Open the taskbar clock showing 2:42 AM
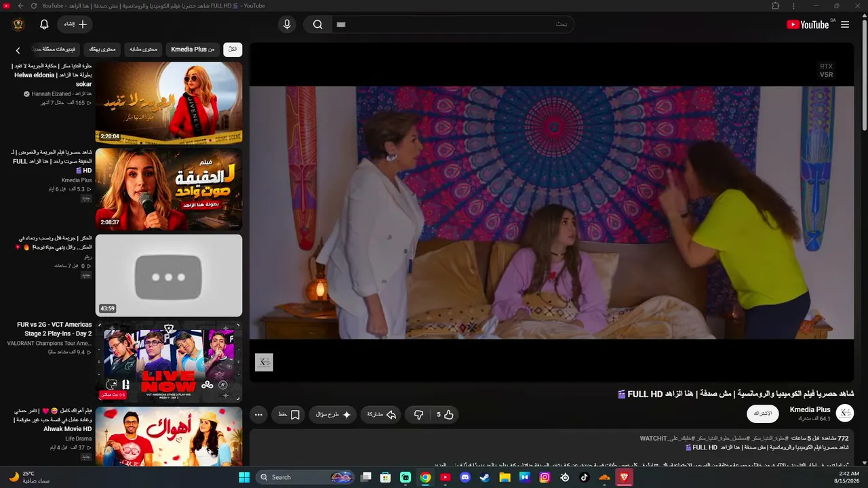The width and height of the screenshot is (868, 488). [x=848, y=477]
